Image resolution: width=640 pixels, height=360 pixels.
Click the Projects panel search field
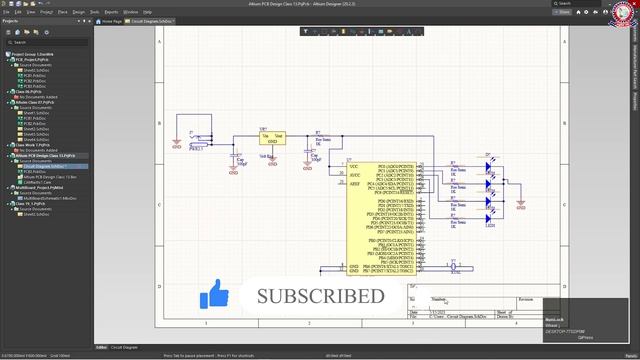click(47, 42)
